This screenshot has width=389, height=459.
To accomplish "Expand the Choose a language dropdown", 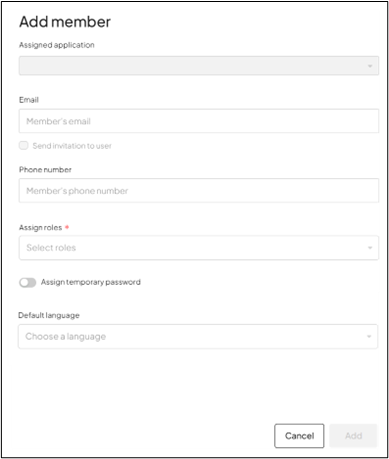I will pyautogui.click(x=198, y=336).
